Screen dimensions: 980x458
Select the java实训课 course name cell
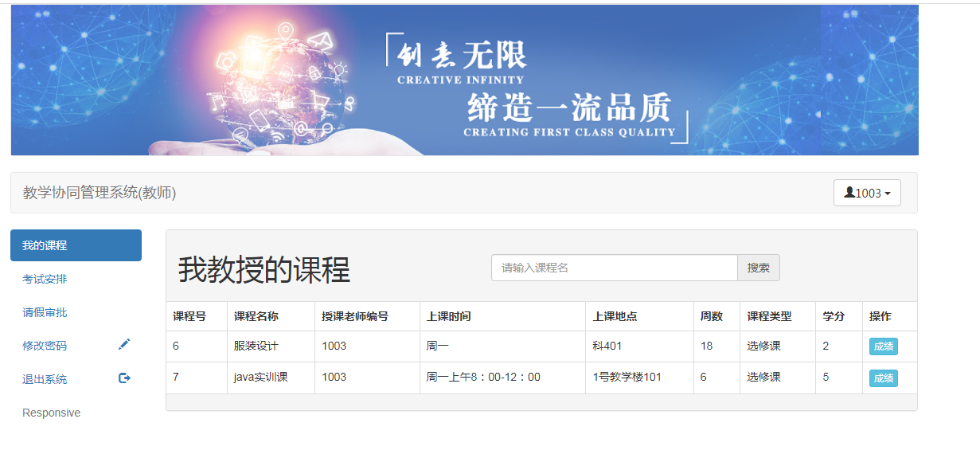(271, 378)
